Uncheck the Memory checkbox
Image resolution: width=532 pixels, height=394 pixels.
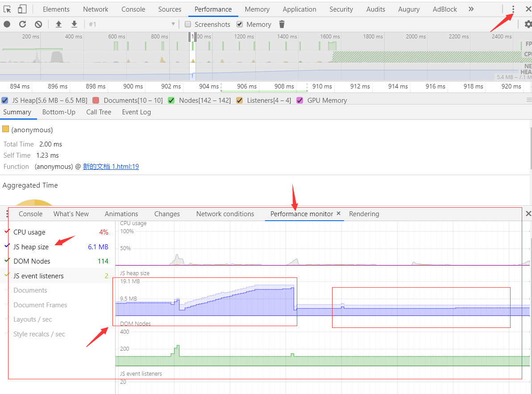click(x=240, y=25)
